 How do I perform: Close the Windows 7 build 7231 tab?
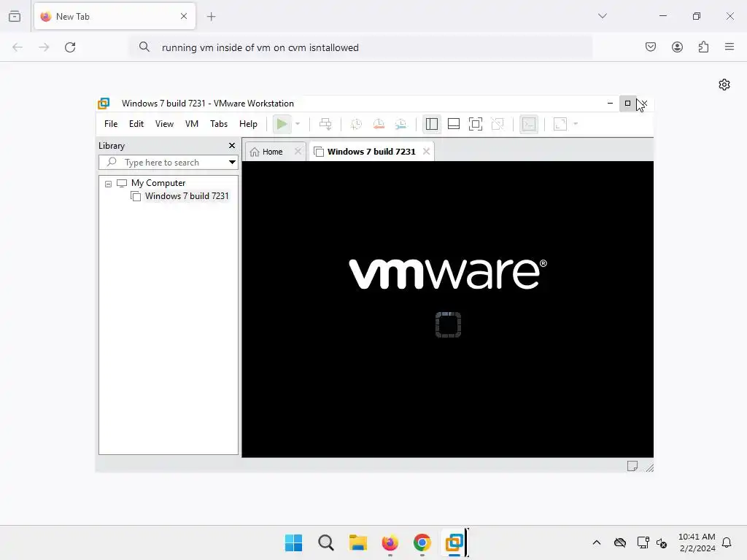[x=426, y=151]
